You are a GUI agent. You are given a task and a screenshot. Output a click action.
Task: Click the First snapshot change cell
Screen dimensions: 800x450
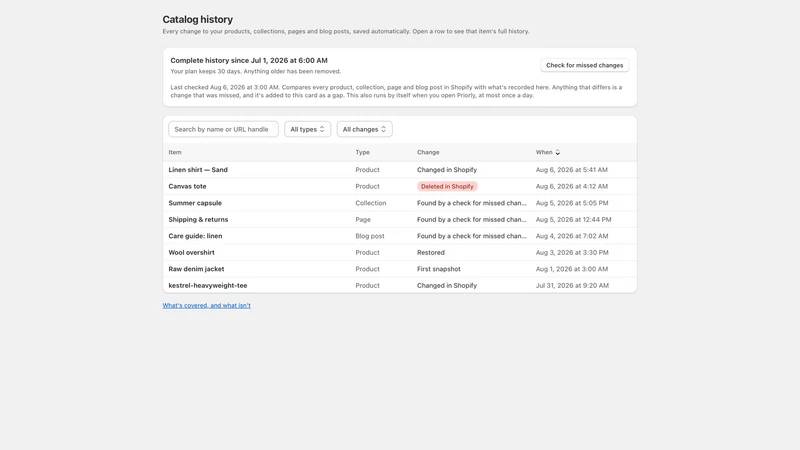pyautogui.click(x=439, y=269)
